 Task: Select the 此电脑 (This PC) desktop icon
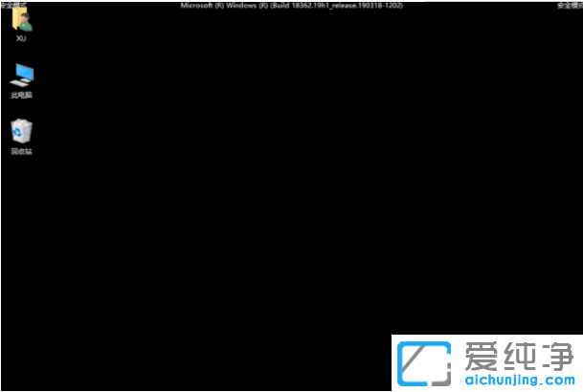[21, 76]
